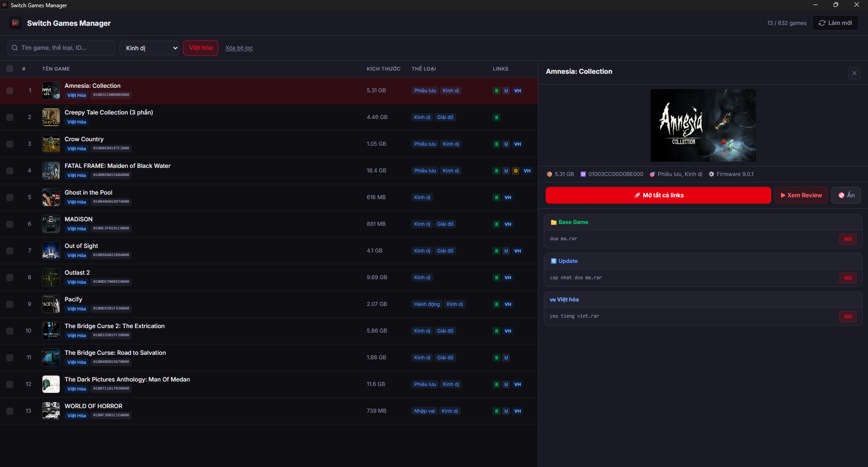This screenshot has width=868, height=467.
Task: Click the TÊN GAME column header
Action: [56, 69]
